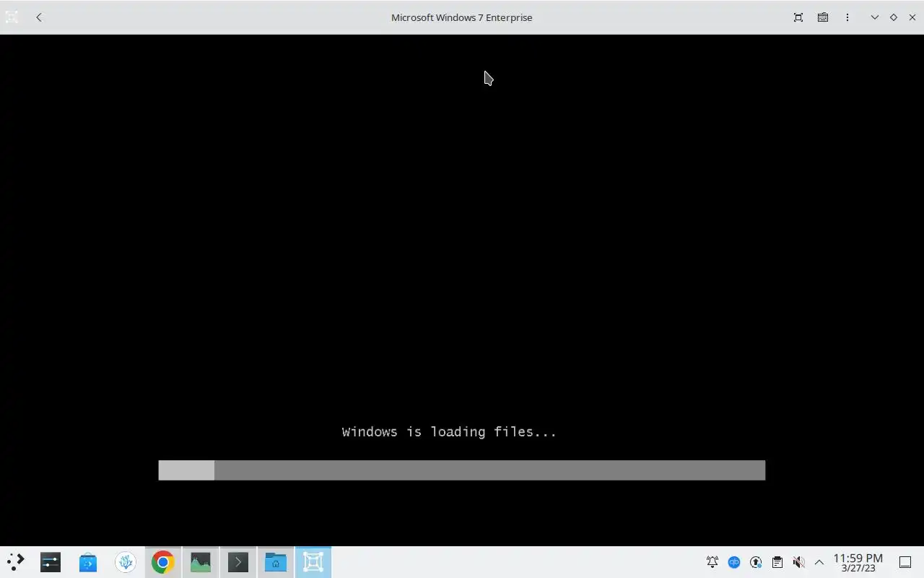Open the calendar from the 11:59 PM clock
The height and width of the screenshot is (578, 924).
[858, 563]
